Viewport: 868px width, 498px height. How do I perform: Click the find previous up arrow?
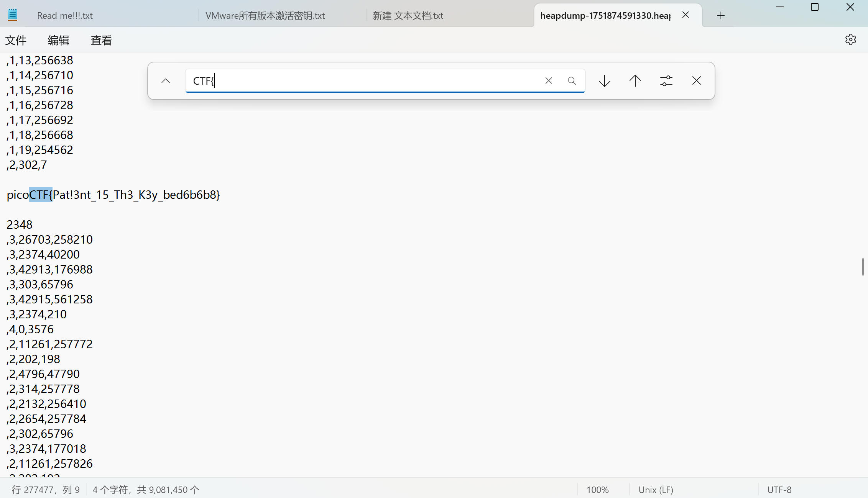[635, 81]
